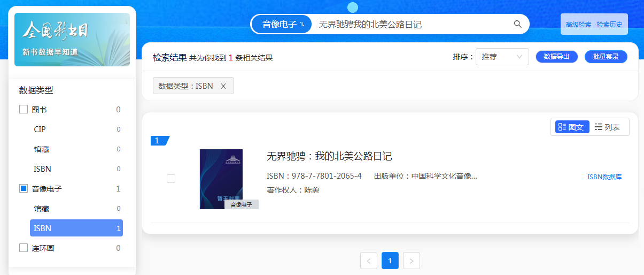Uncheck the 音像电子 checkbox
This screenshot has height=275, width=644.
(x=24, y=189)
